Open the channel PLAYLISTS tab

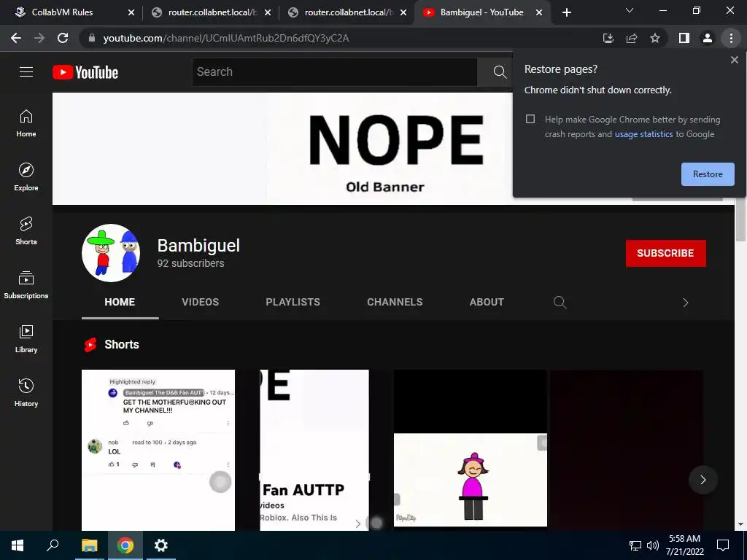pyautogui.click(x=293, y=302)
